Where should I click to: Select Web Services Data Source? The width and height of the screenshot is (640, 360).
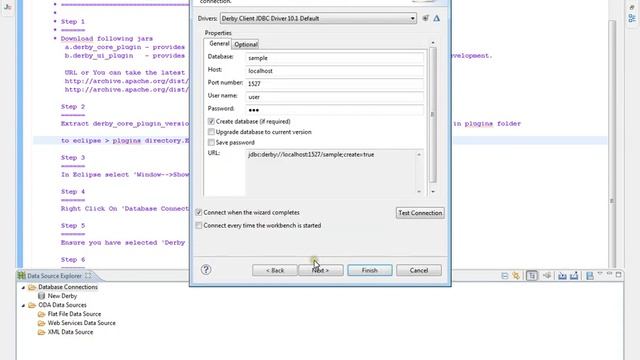(81, 323)
